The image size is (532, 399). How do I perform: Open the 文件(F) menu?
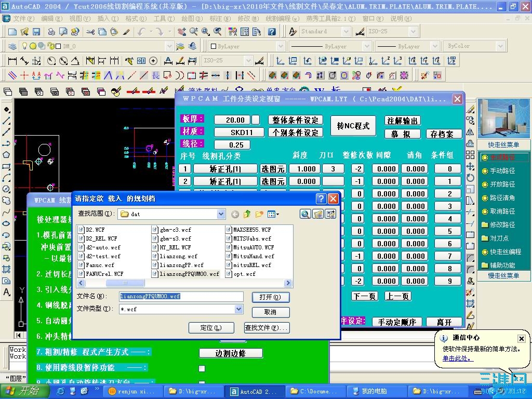point(23,18)
